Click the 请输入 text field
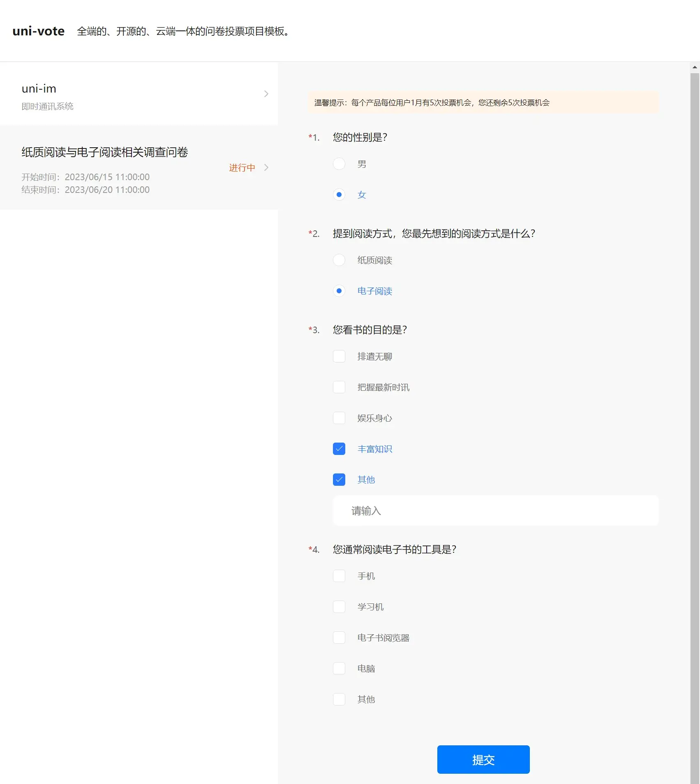700x784 pixels. [496, 510]
